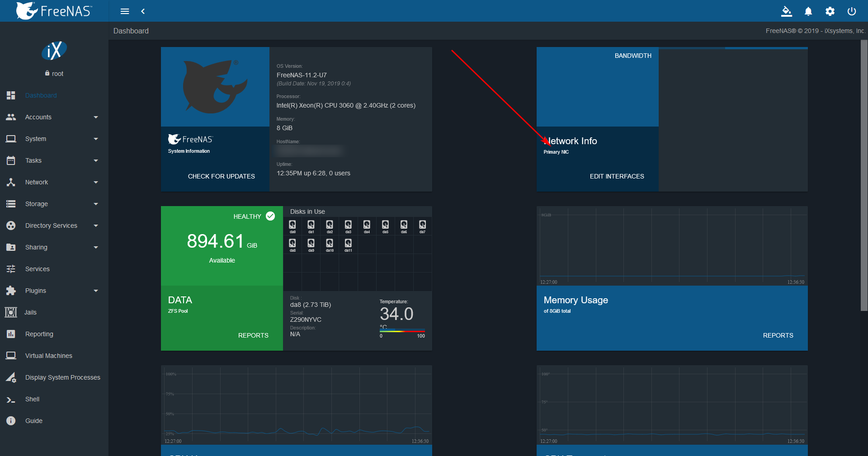This screenshot has width=868, height=456.
Task: Expand the System menu arrow
Action: point(96,139)
